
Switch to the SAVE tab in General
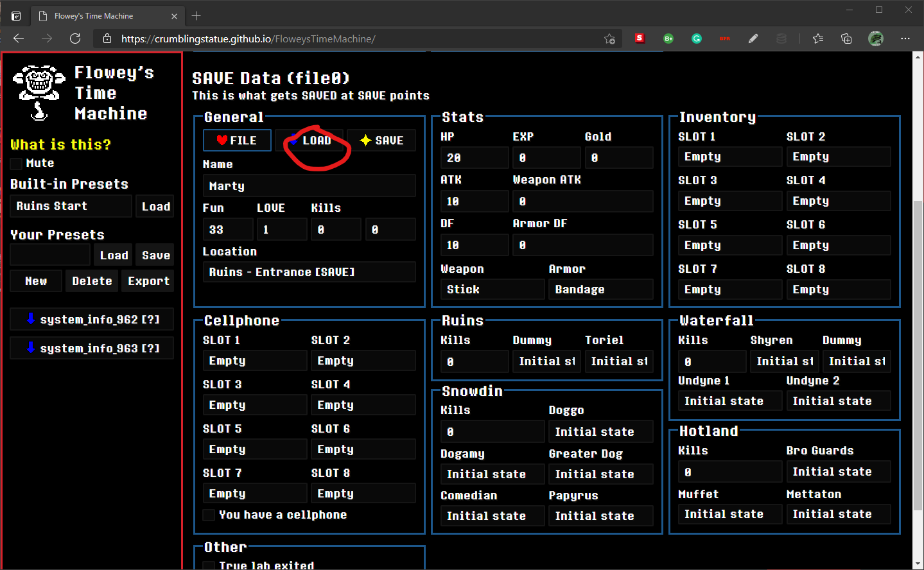click(x=381, y=141)
